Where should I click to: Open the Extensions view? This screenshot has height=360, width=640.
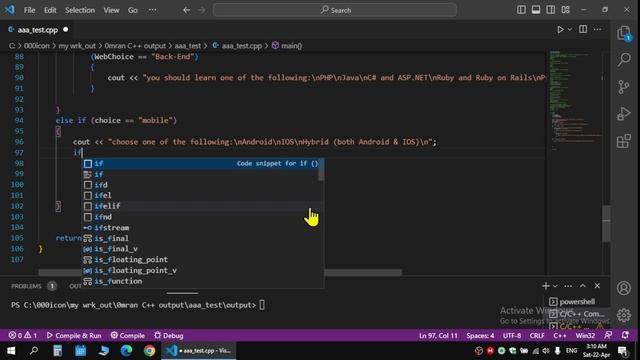point(624,141)
